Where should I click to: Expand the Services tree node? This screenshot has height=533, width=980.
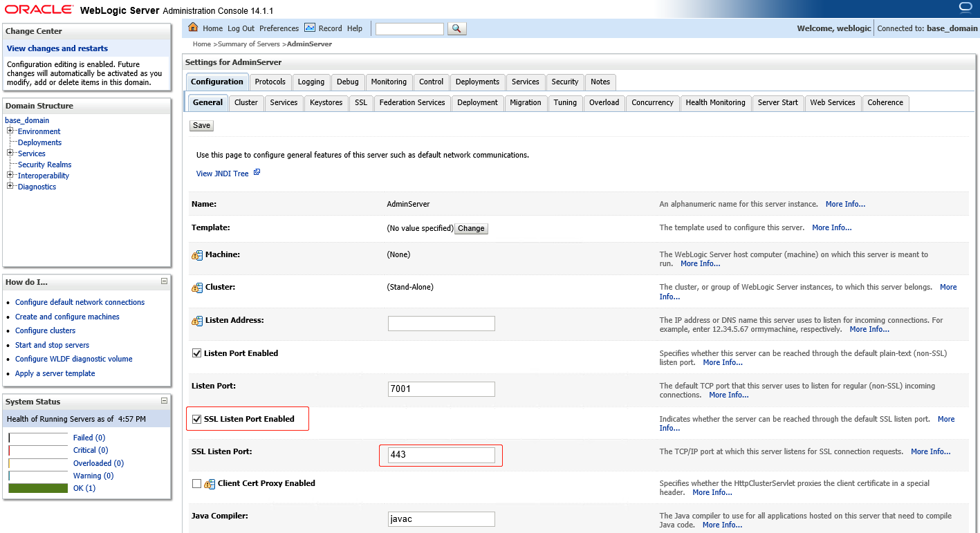tap(8, 153)
